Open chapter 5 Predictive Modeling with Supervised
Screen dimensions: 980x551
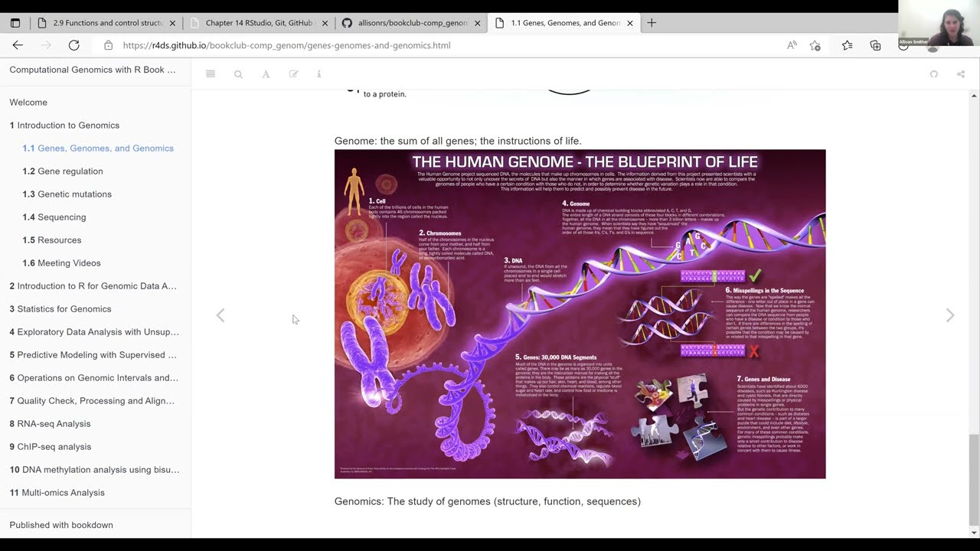point(93,355)
